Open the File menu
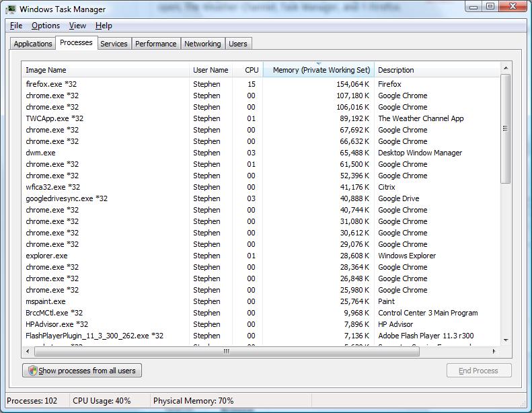The image size is (532, 413). coord(17,26)
